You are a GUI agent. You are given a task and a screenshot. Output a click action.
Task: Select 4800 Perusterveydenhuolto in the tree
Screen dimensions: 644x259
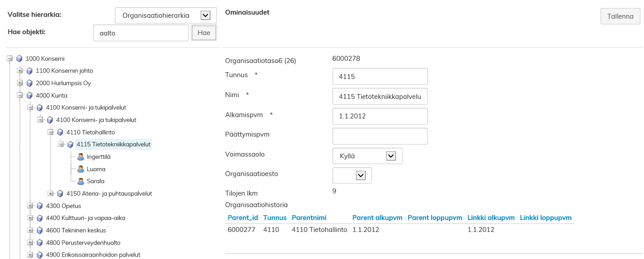(83, 243)
